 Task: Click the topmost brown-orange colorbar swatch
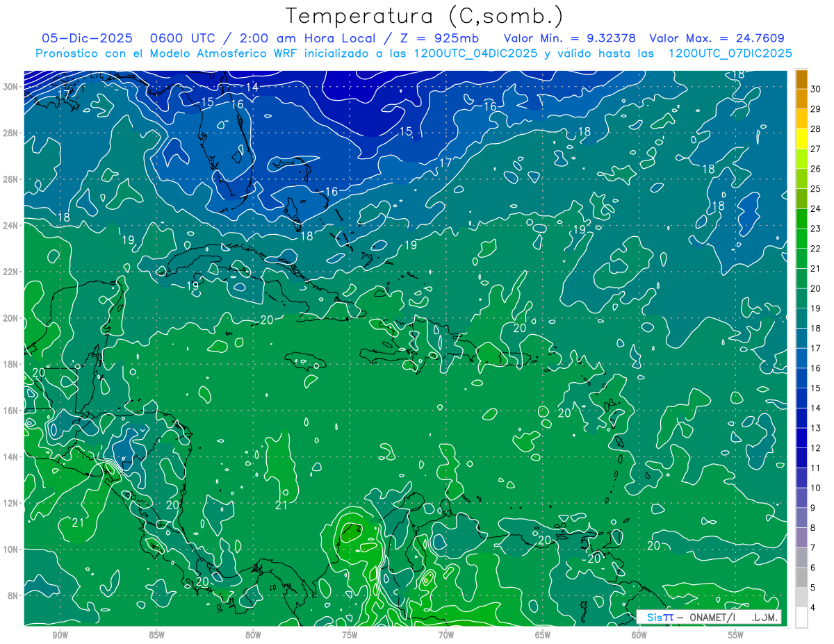[801, 79]
